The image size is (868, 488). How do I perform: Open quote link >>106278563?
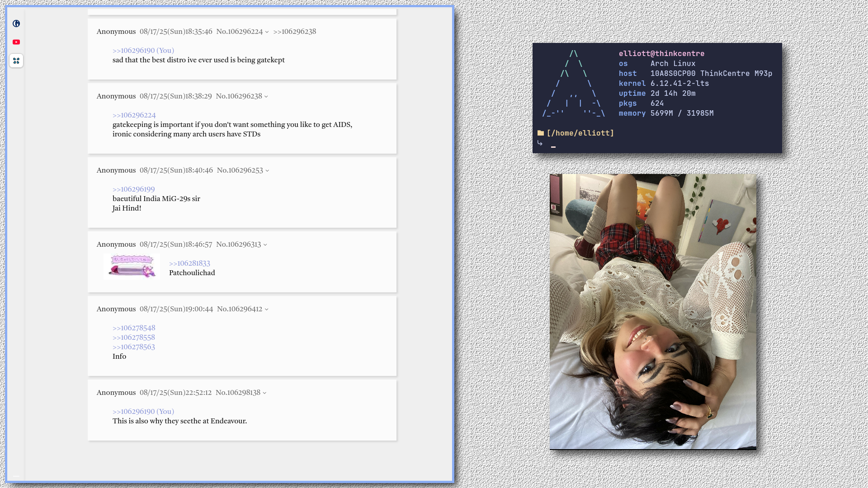pyautogui.click(x=133, y=347)
